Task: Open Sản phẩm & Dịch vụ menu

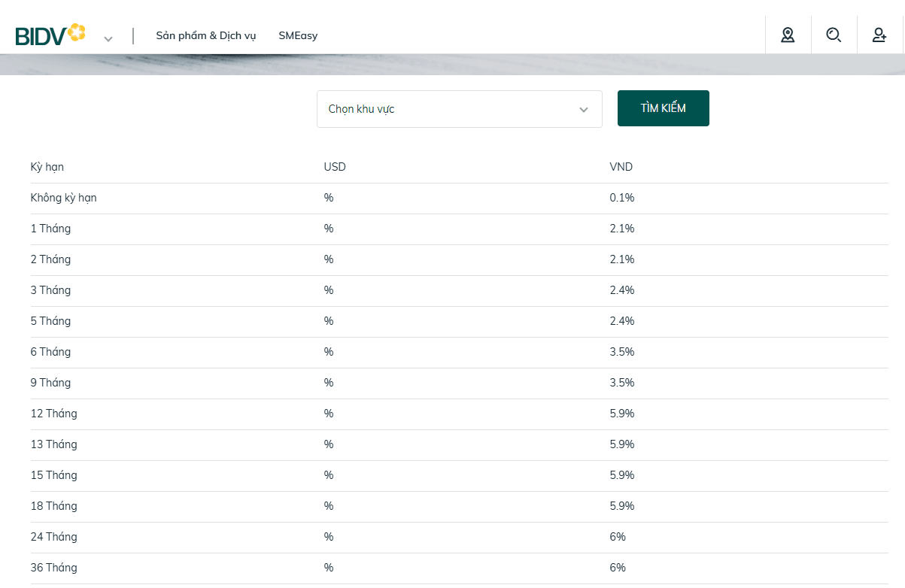Action: [206, 35]
